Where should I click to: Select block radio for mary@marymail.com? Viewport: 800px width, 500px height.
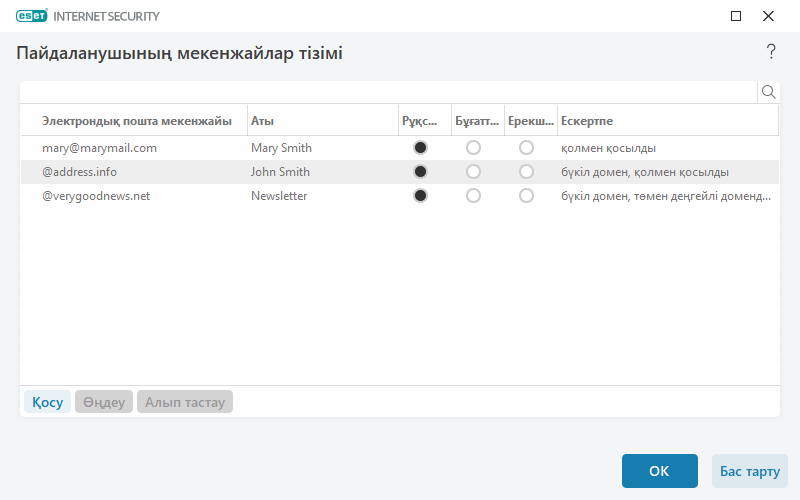pyautogui.click(x=473, y=148)
